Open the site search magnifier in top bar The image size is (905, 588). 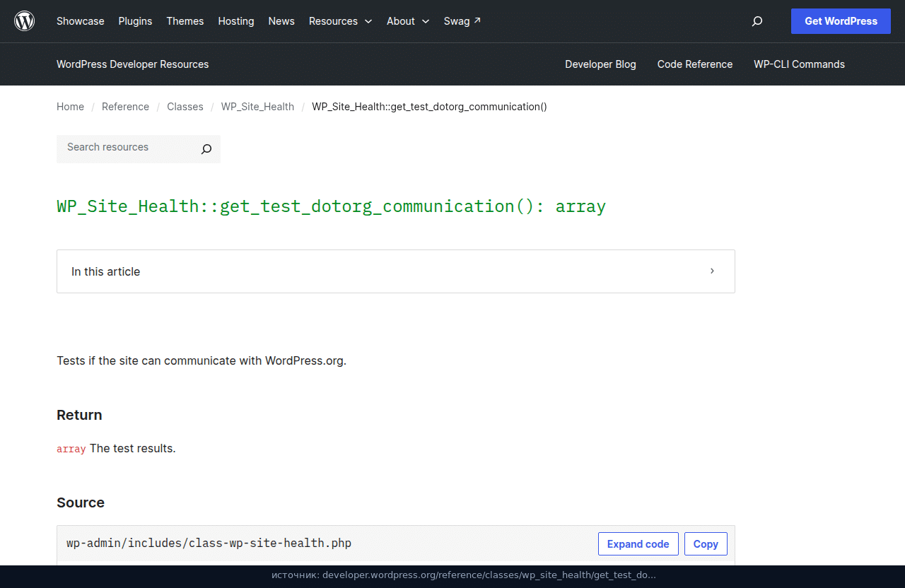point(757,21)
